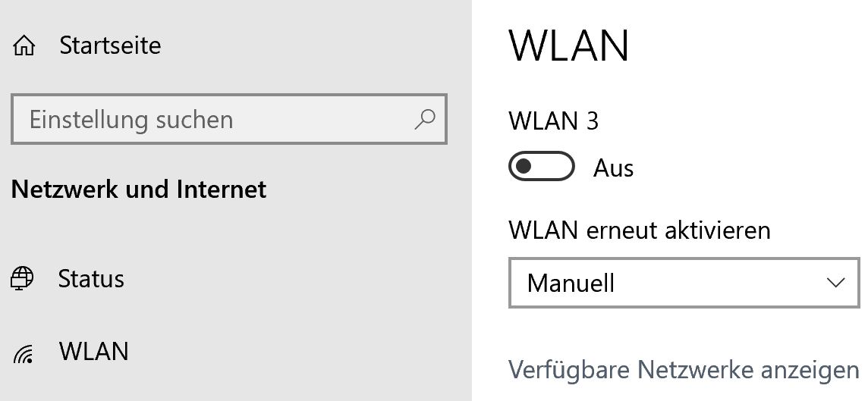The image size is (868, 401).
Task: Click the chevron arrow in Manuell dropdown
Action: (x=835, y=283)
